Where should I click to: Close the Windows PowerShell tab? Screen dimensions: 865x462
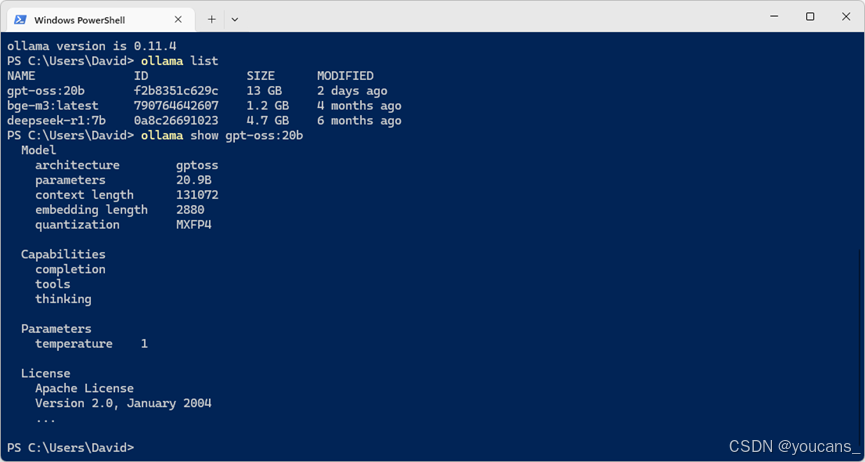[x=178, y=20]
